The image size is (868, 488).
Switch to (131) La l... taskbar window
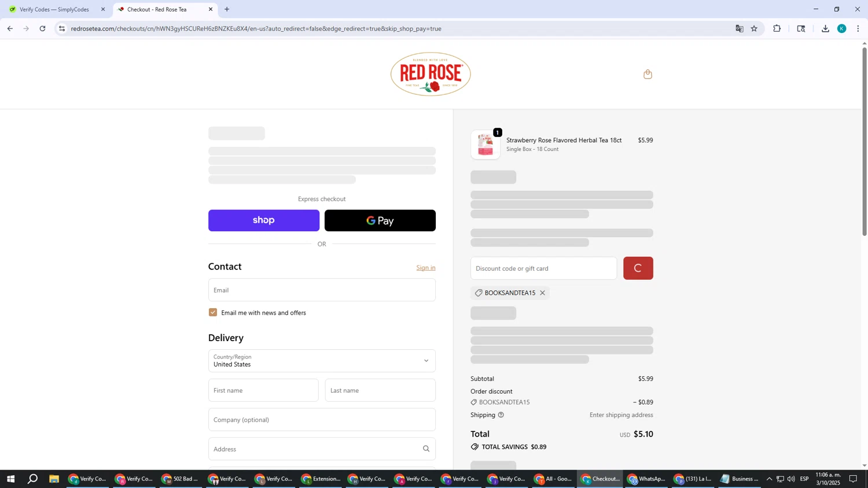(x=693, y=479)
